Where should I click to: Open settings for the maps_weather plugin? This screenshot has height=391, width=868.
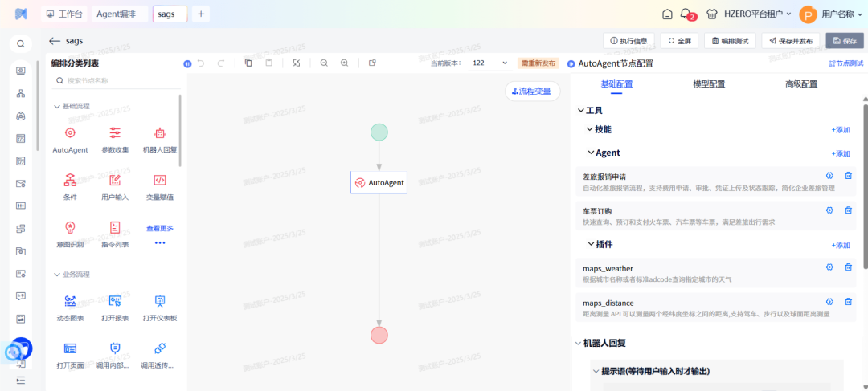[829, 267]
